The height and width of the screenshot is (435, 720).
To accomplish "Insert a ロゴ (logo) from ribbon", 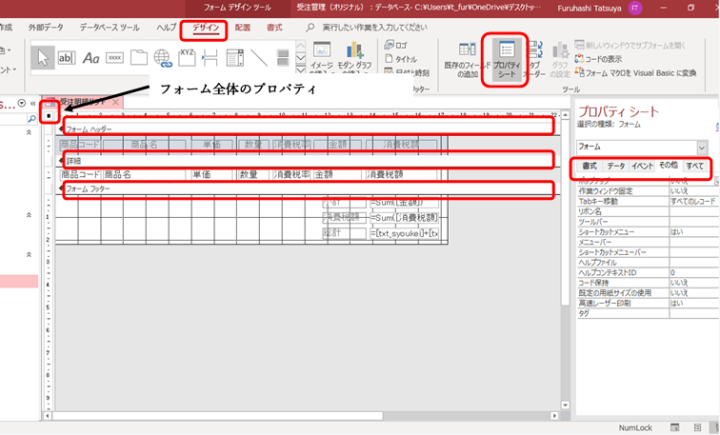I will tap(401, 45).
